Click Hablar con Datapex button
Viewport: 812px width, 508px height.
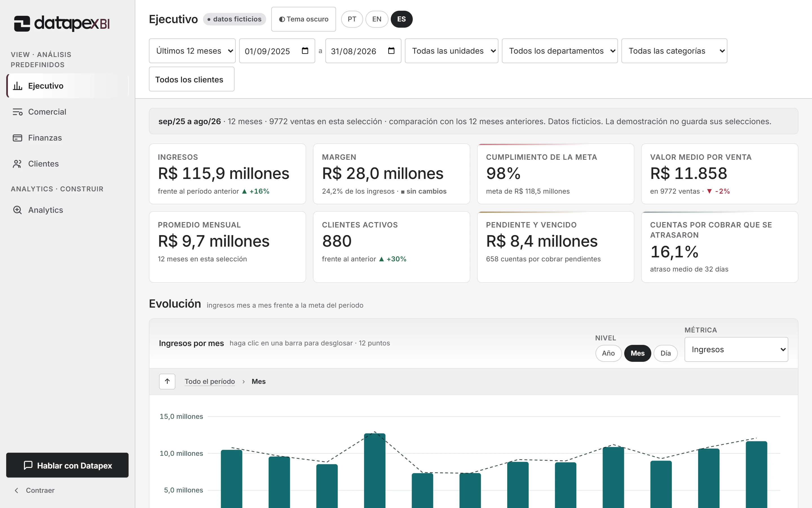coord(67,465)
